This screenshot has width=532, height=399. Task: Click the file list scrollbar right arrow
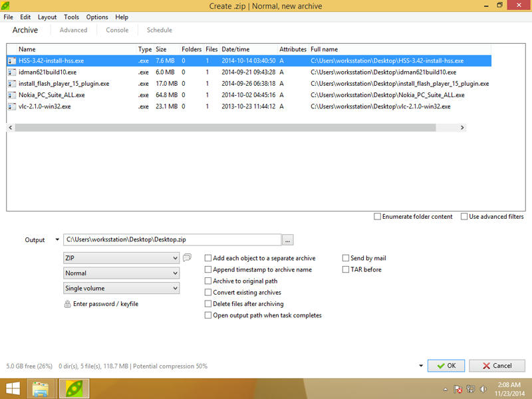coord(462,128)
